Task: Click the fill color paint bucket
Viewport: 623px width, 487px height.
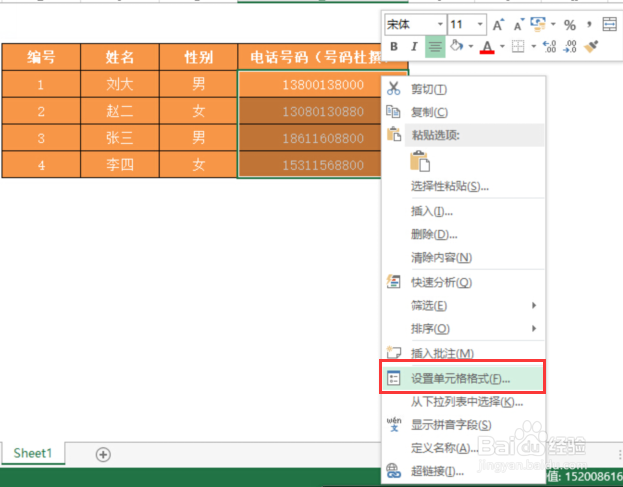Action: click(456, 46)
